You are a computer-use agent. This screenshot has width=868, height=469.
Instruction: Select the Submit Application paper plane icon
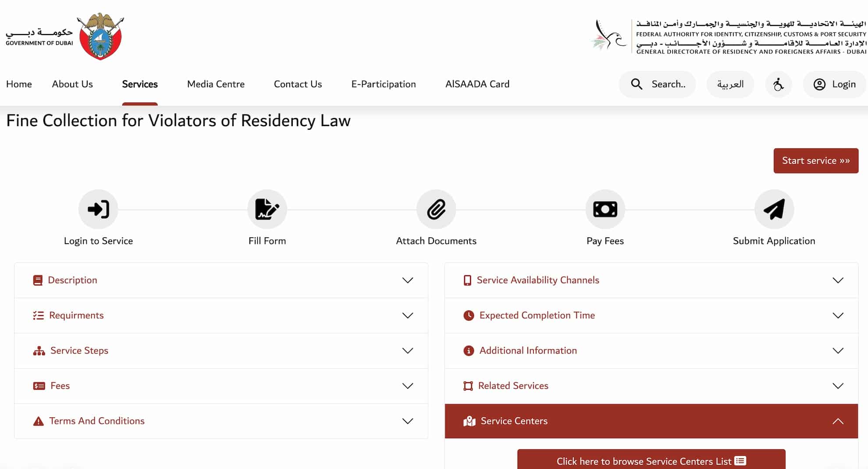(x=774, y=209)
